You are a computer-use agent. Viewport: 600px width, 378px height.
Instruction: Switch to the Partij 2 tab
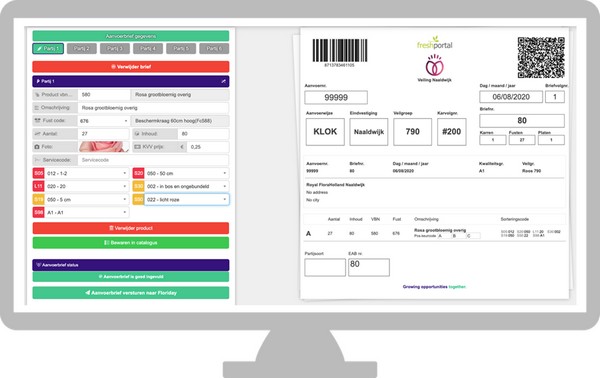(x=82, y=49)
